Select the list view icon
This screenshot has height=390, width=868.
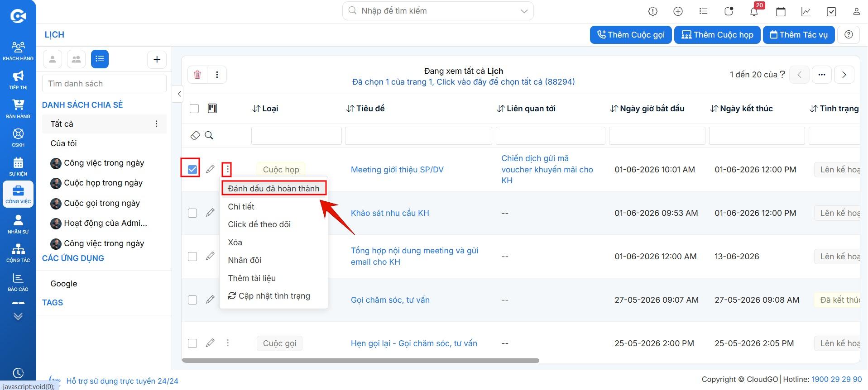[100, 59]
